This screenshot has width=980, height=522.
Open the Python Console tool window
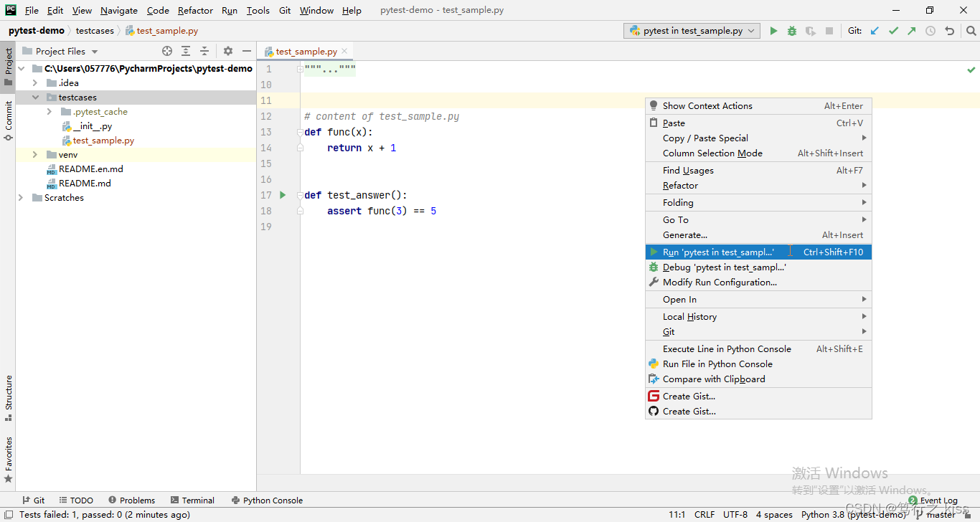coord(267,500)
